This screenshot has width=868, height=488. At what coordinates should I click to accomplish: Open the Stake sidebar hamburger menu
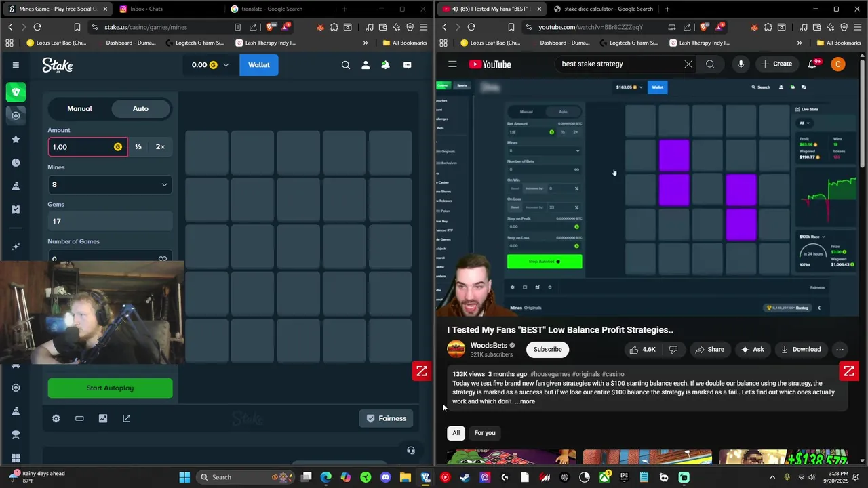point(16,65)
